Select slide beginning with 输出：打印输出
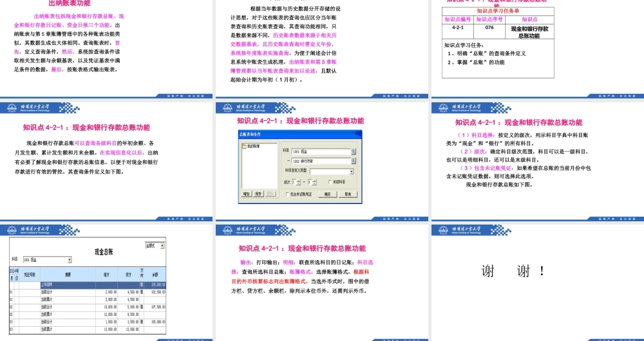 (322, 282)
